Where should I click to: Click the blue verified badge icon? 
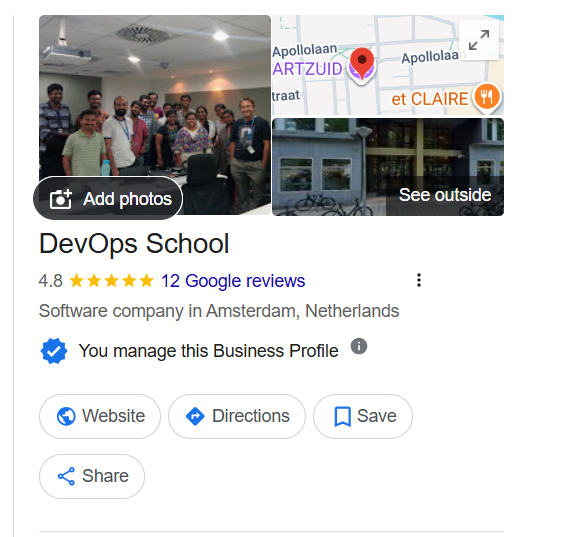(x=54, y=351)
